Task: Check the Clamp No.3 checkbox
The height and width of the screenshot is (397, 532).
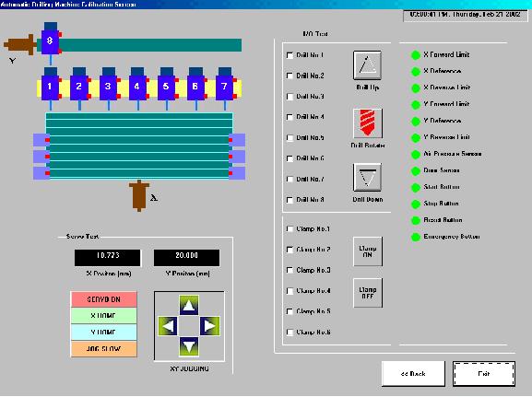Action: pyautogui.click(x=290, y=270)
